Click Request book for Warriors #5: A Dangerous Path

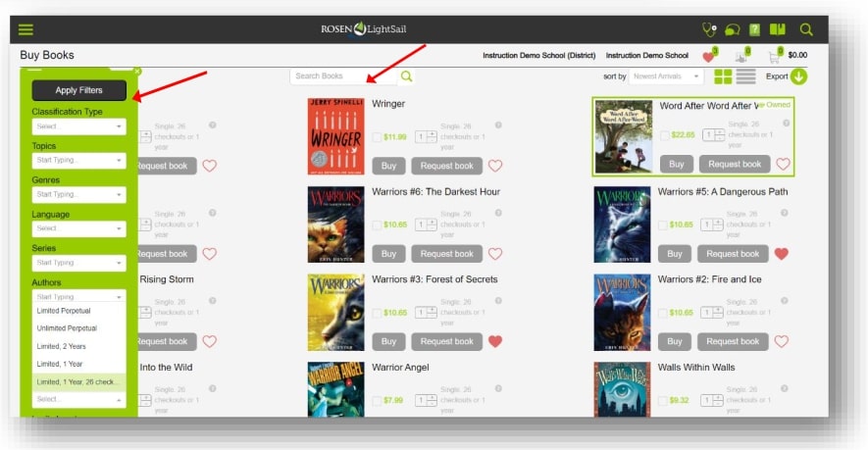tap(733, 254)
